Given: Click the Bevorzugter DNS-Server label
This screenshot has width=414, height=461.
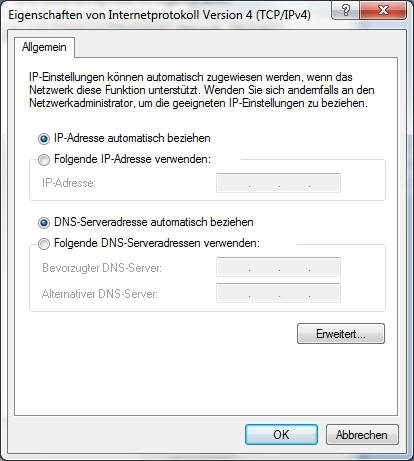Looking at the screenshot, I should coord(102,268).
